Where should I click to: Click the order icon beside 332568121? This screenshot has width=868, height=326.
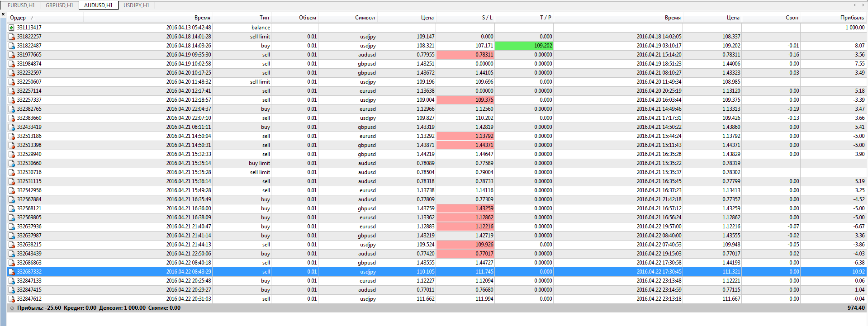pos(12,208)
